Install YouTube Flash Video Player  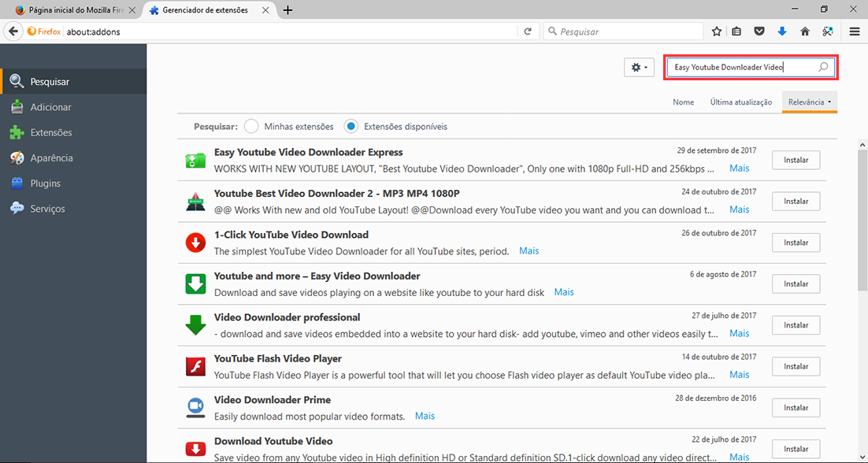point(796,366)
